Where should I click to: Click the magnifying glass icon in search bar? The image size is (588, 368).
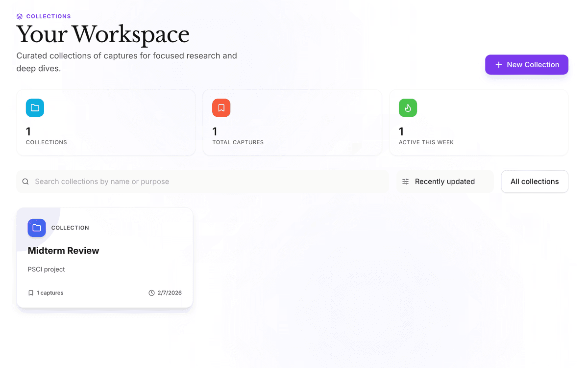tap(25, 182)
